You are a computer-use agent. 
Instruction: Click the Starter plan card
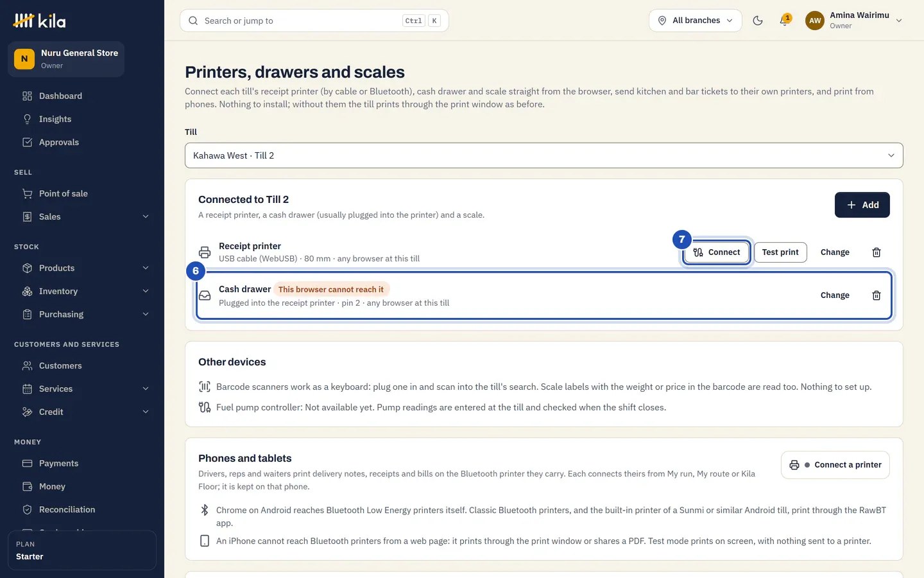[82, 550]
